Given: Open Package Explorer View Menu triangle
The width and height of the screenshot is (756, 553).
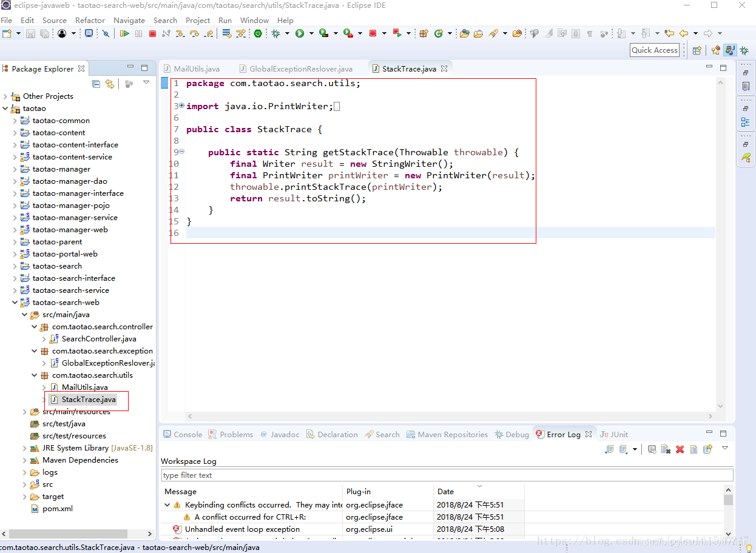Looking at the screenshot, I should pos(146,82).
